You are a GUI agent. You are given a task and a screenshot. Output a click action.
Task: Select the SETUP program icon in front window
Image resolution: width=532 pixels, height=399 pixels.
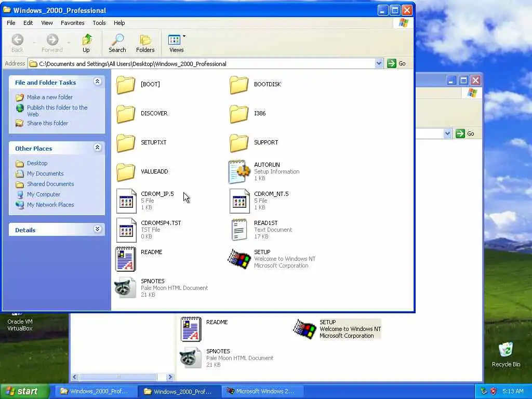point(239,259)
